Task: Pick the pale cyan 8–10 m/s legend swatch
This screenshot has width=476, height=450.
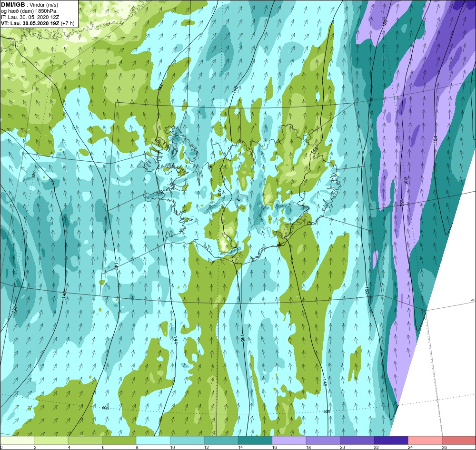Action: 153,440
